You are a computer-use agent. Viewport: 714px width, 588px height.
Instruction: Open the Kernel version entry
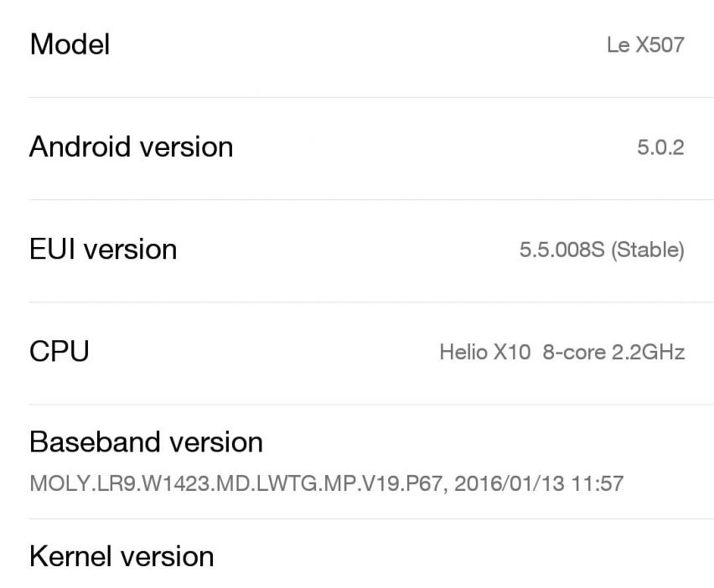coord(122,556)
